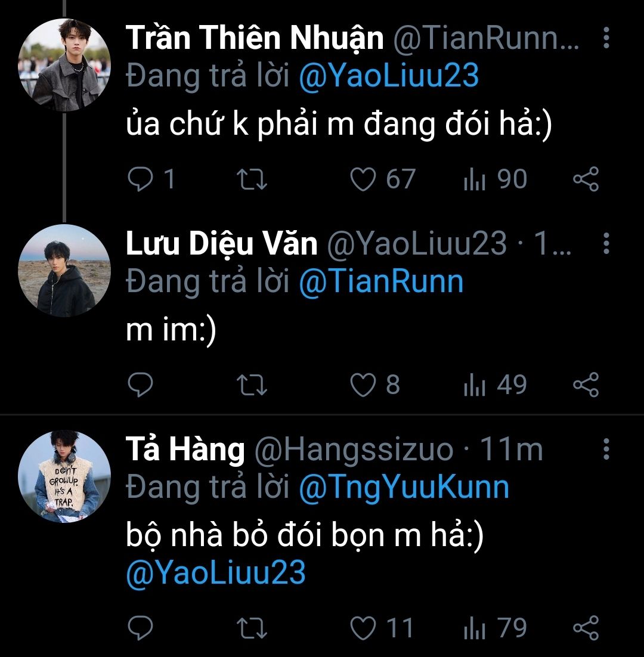Viewport: 644px width, 657px height.
Task: Open Tả Hàng's profile avatar
Action: pos(64,476)
